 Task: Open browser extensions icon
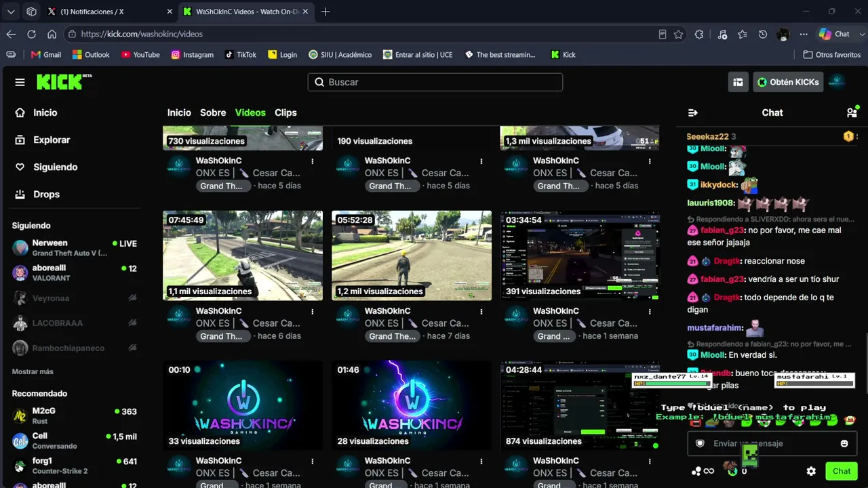pos(699,34)
